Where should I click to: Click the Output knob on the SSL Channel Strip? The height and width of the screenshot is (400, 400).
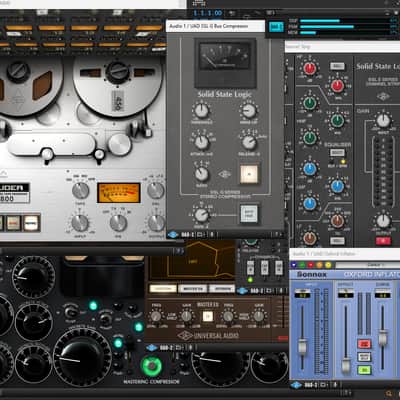coord(383,221)
